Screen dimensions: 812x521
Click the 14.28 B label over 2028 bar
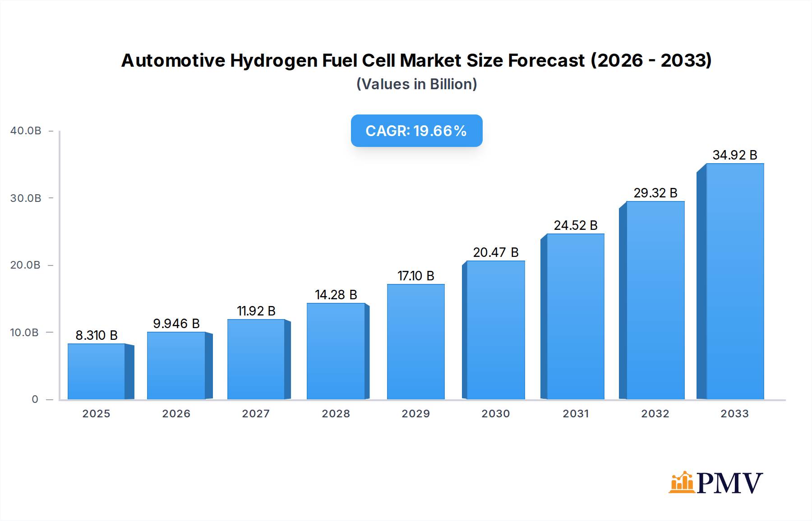click(336, 295)
